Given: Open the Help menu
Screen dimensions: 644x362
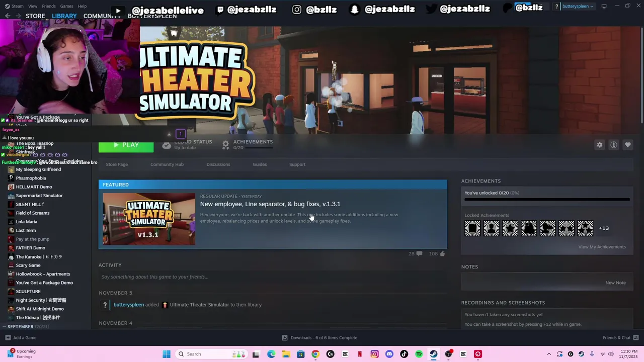Looking at the screenshot, I should coord(82,6).
